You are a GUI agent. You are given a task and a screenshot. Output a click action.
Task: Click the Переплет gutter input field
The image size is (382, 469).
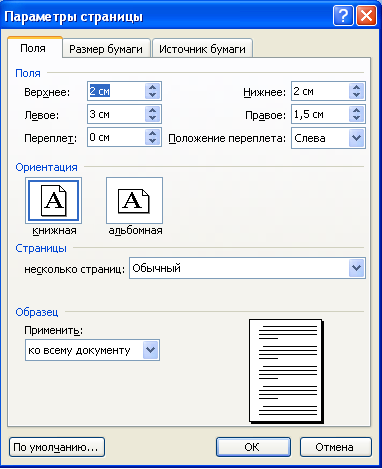tap(116, 137)
